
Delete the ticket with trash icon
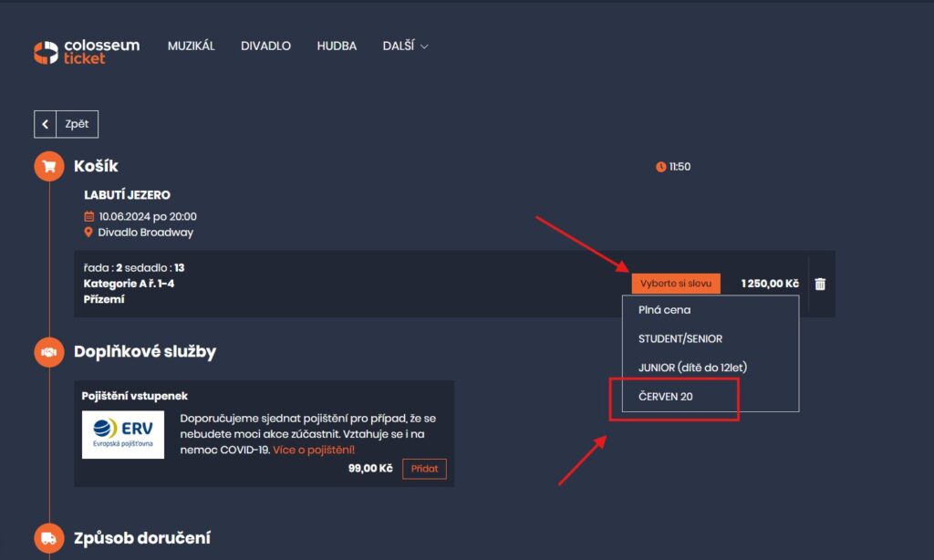click(820, 284)
